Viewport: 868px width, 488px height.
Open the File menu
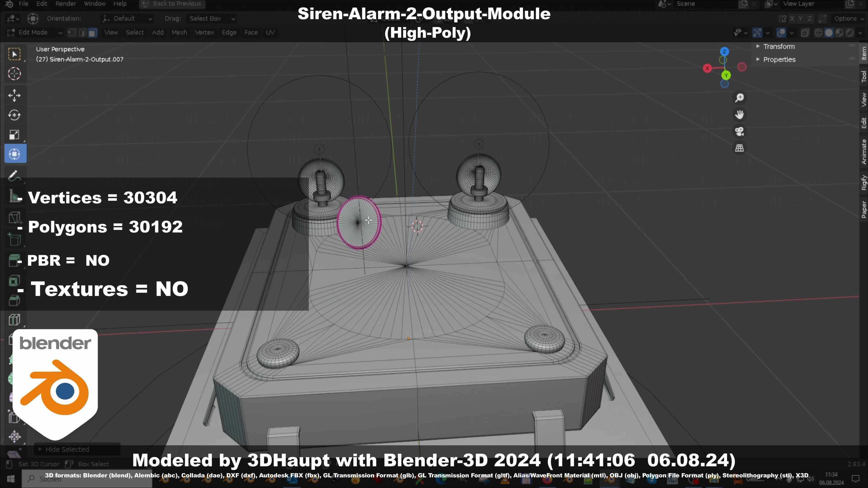click(23, 4)
